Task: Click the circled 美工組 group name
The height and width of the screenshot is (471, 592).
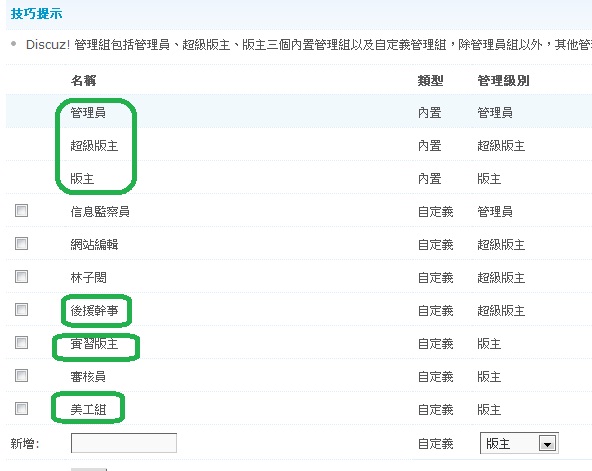Action: point(88,409)
